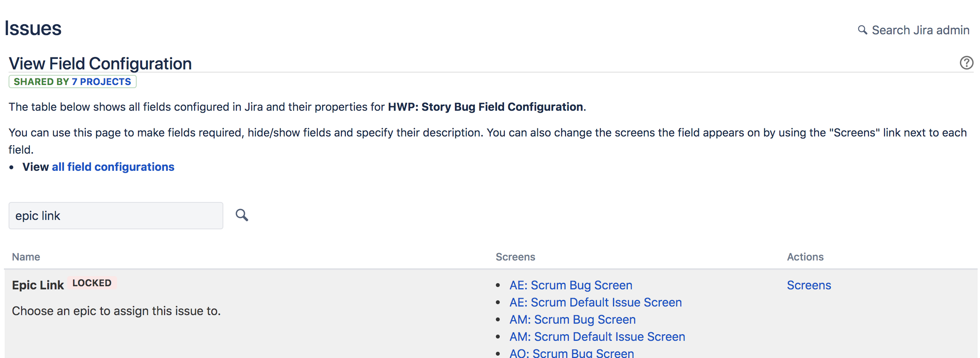Click the Epic Link field name

(x=38, y=285)
